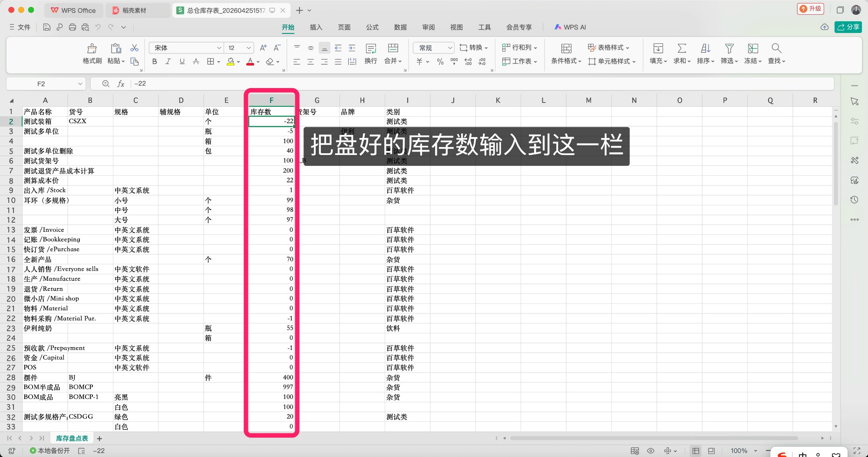The image size is (868, 457).
Task: Open the Formulas (公式) ribbon tab
Action: (x=372, y=27)
